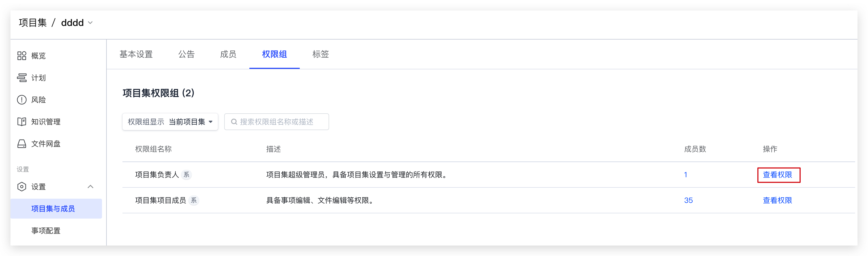868x256 pixels.
Task: Switch to the 成员 tab
Action: tap(228, 54)
